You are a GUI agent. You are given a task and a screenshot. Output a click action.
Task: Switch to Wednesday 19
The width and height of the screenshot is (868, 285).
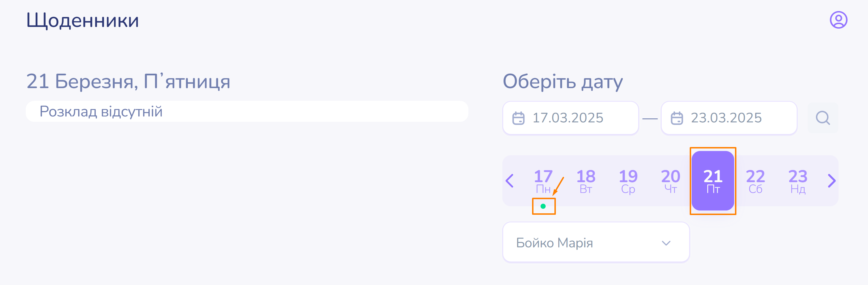[x=628, y=181]
